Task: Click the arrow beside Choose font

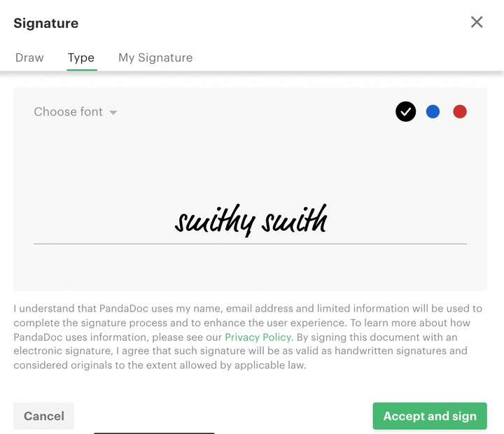Action: pyautogui.click(x=113, y=113)
